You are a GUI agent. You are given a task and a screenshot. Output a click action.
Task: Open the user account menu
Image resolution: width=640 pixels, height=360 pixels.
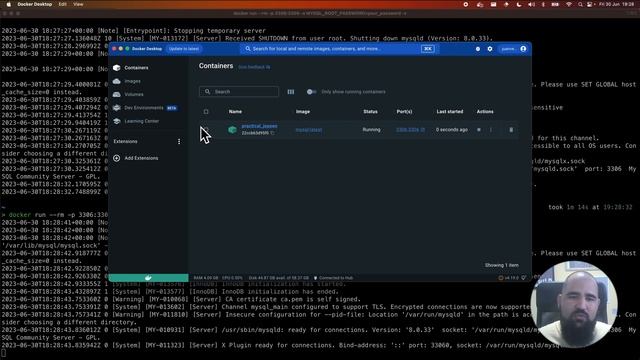pos(513,49)
